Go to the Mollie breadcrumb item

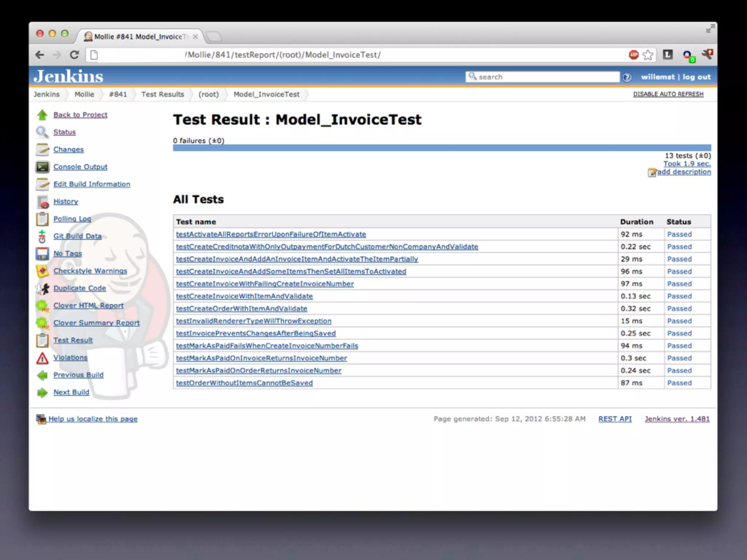84,94
